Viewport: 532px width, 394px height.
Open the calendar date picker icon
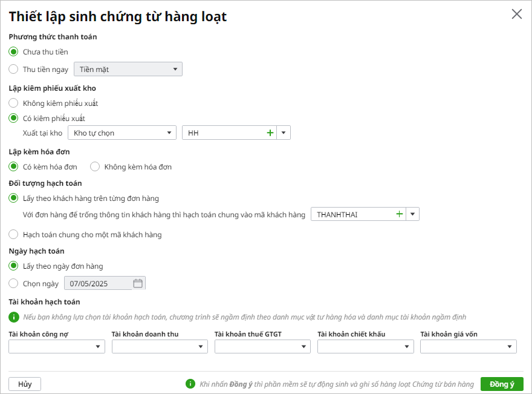(x=138, y=283)
